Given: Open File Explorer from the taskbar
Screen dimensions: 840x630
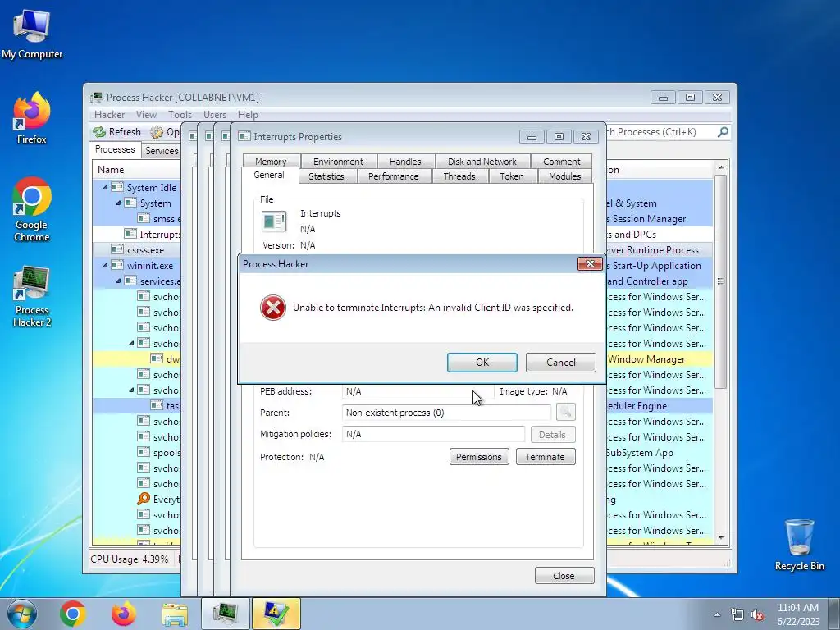Looking at the screenshot, I should click(175, 614).
